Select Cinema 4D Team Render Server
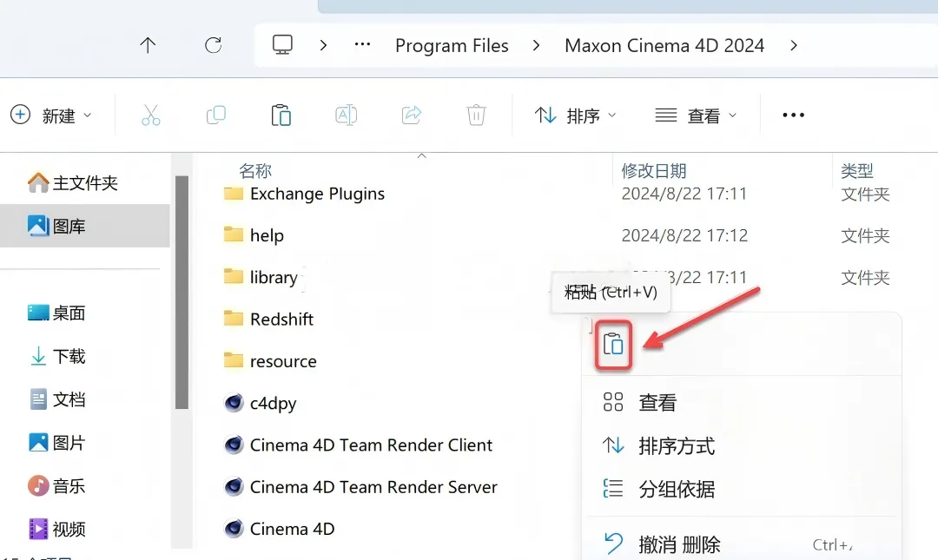Screen dimensions: 938x560 373,487
